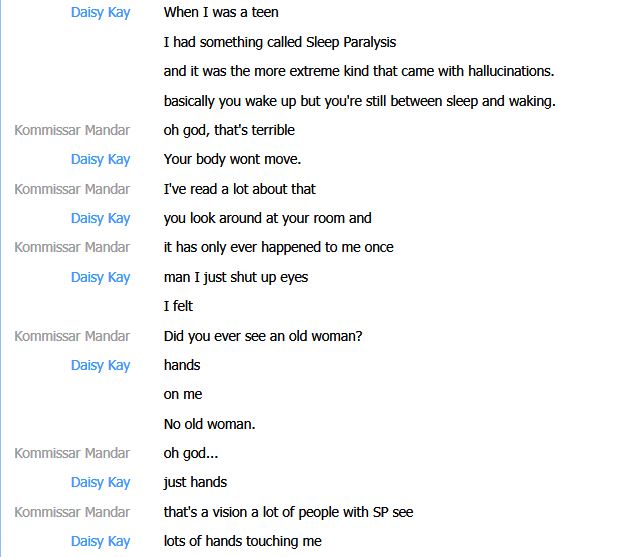639x557 pixels.
Task: Click the Kommissar Mandar name beside "oh god, that's terrible"
Action: tap(72, 130)
